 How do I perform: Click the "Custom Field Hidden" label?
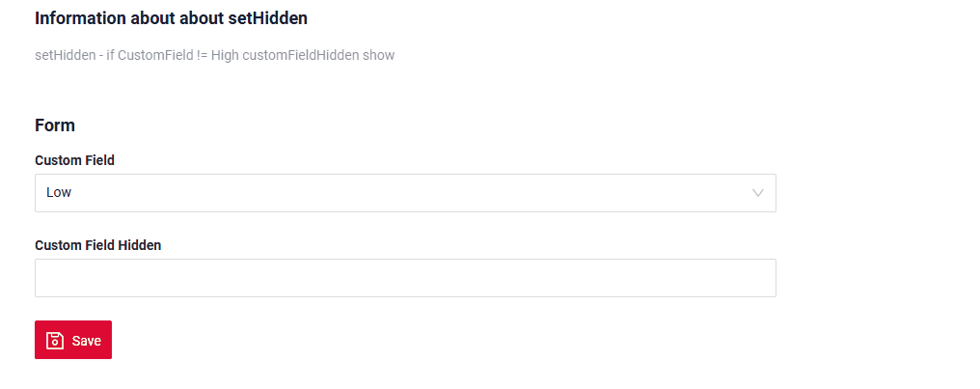[x=97, y=245]
